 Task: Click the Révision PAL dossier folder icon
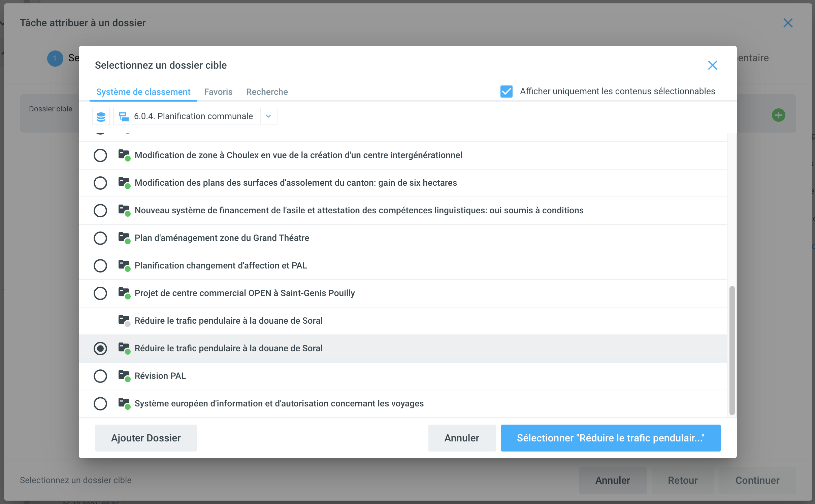(124, 375)
